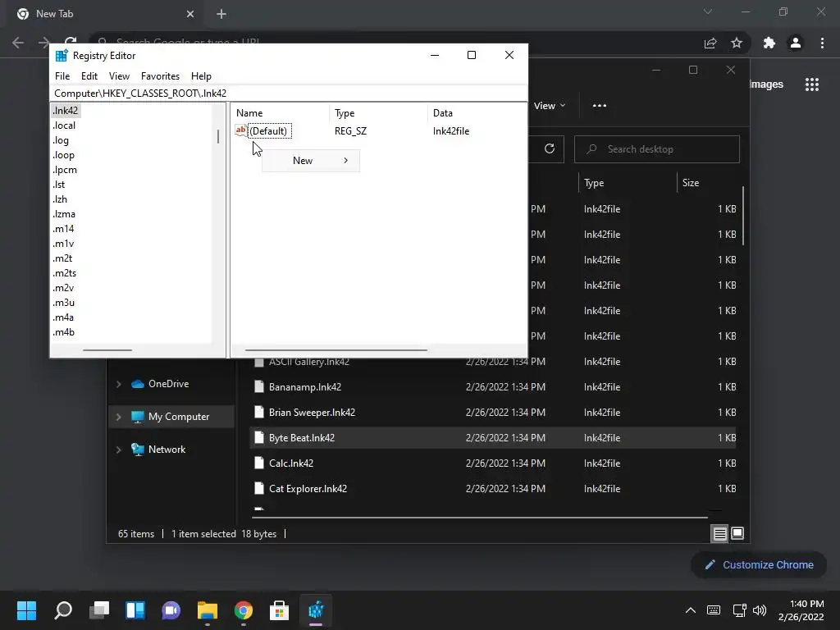Image resolution: width=840 pixels, height=630 pixels.
Task: Open taskbar Search
Action: click(x=62, y=610)
